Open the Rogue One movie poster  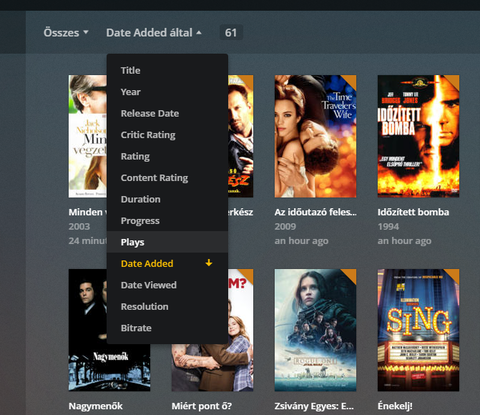pyautogui.click(x=315, y=330)
